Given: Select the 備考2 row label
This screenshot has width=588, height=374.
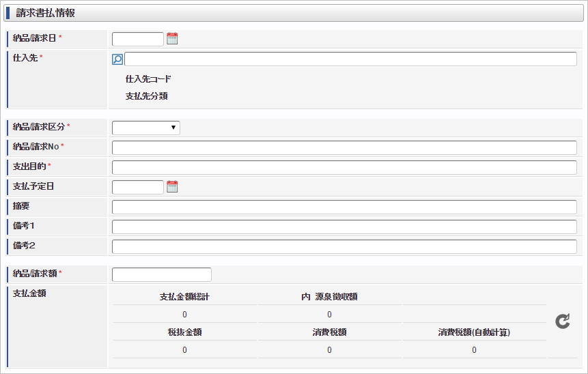Looking at the screenshot, I should [24, 246].
